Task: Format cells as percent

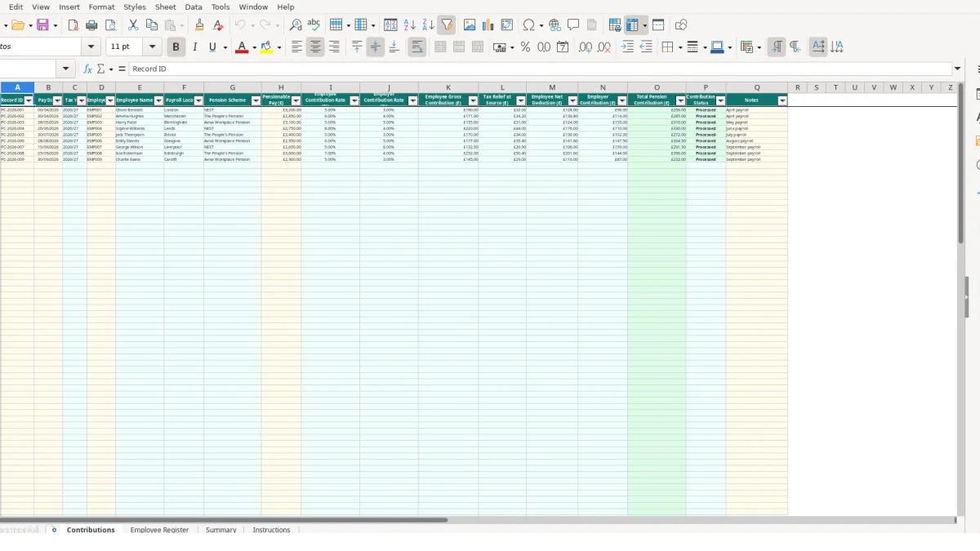Action: tap(525, 47)
